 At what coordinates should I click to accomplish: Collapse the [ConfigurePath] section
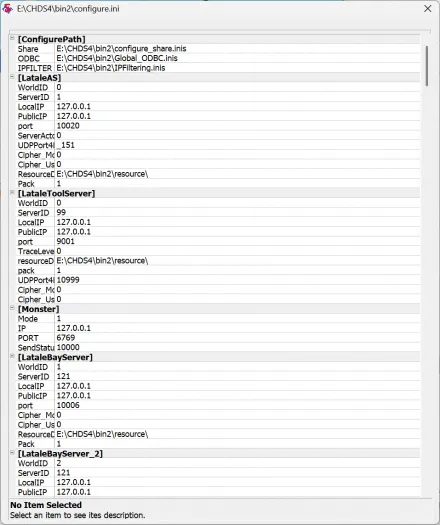click(x=12, y=38)
